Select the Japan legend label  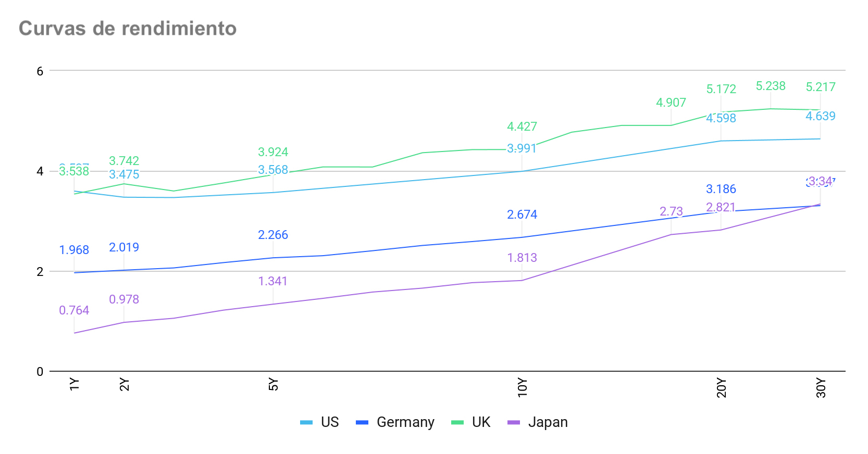(548, 422)
